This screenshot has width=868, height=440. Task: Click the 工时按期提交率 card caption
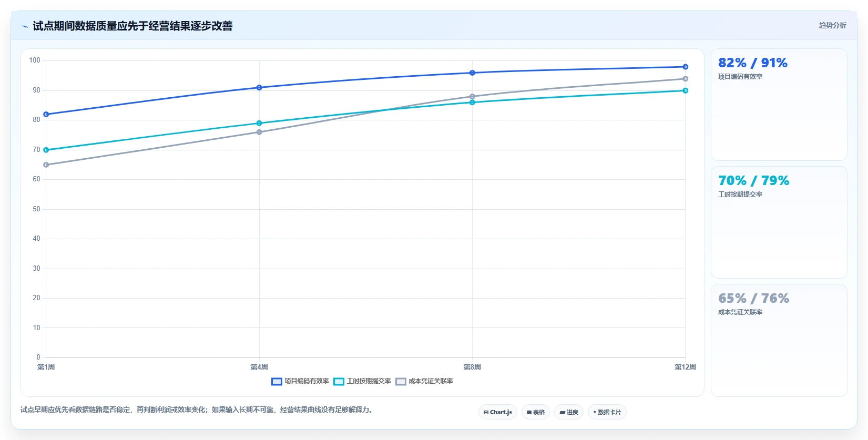740,195
